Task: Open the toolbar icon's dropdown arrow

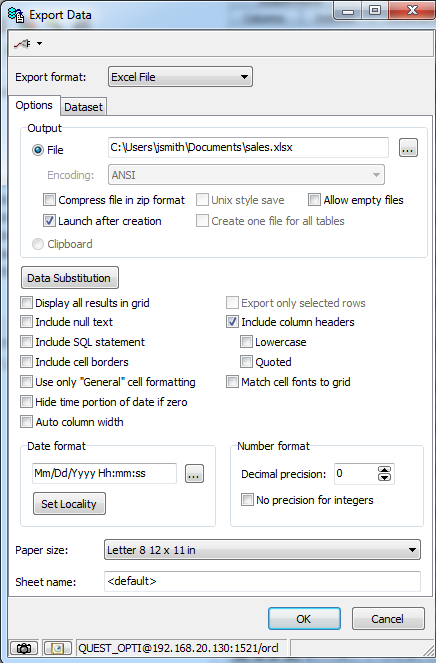Action: [x=39, y=43]
